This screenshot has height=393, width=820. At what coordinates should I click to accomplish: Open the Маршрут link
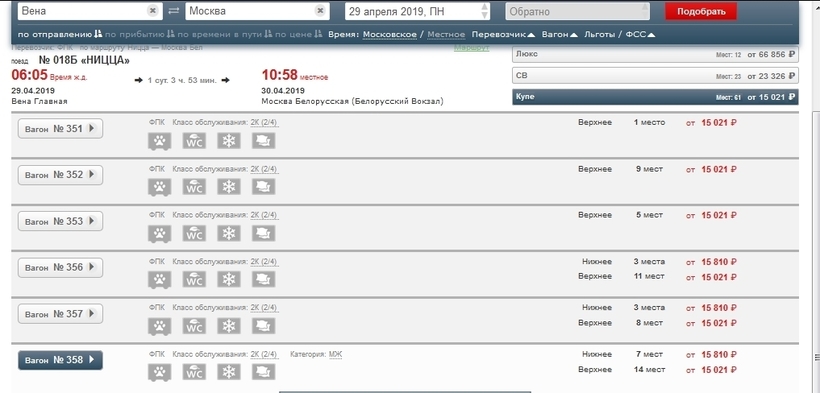point(471,48)
